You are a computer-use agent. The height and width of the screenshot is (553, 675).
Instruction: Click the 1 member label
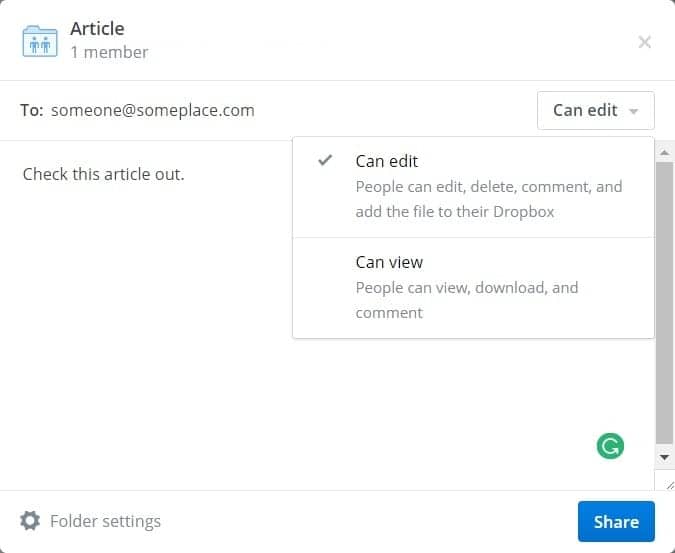click(x=109, y=53)
